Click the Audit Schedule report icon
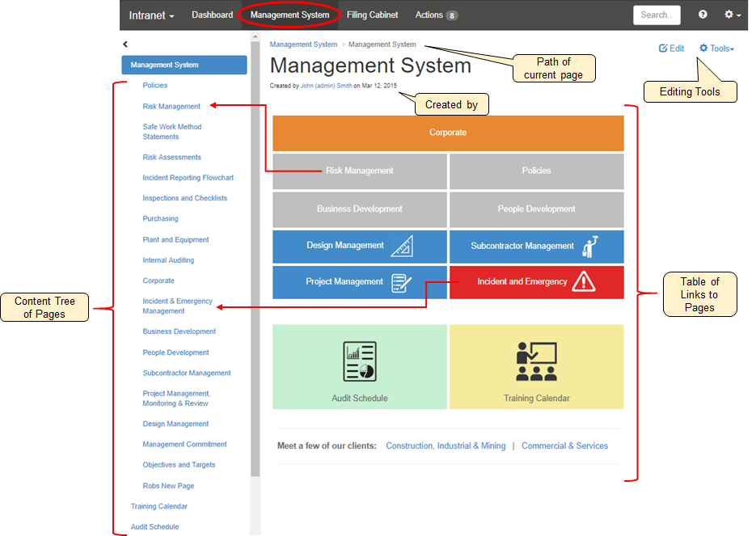Screen dimensions: 756x536 [359, 361]
